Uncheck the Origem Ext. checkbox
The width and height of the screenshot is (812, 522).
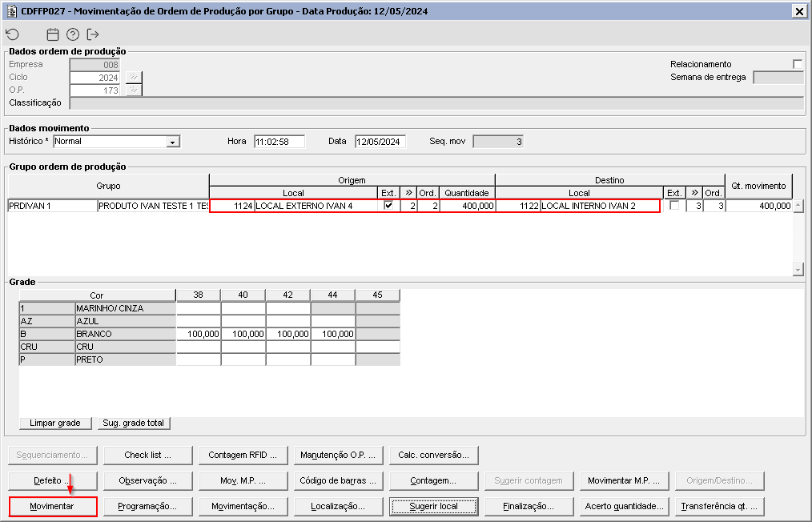coord(388,205)
